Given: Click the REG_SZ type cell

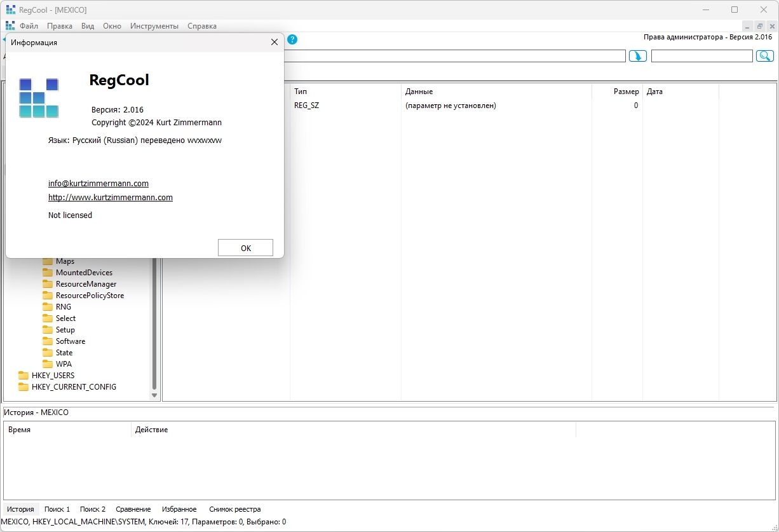Looking at the screenshot, I should [x=306, y=106].
